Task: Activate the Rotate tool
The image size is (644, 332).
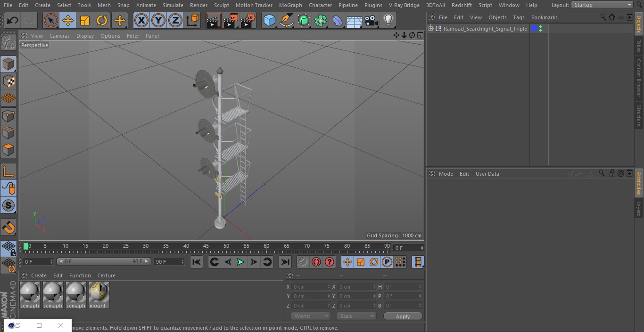Action: (x=102, y=20)
